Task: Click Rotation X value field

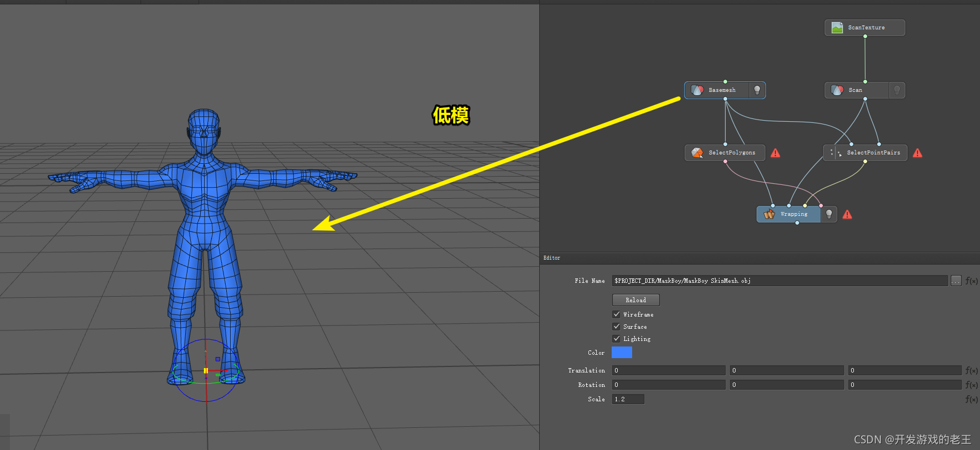Action: (669, 385)
